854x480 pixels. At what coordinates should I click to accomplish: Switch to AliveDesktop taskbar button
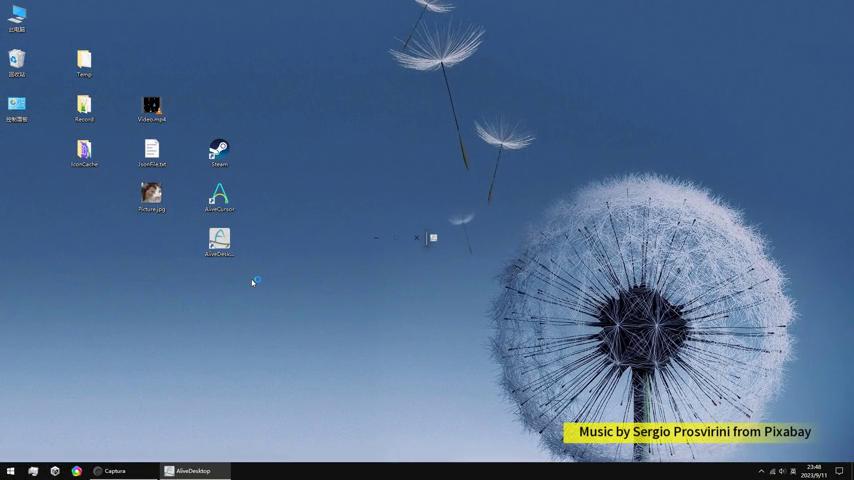click(196, 471)
